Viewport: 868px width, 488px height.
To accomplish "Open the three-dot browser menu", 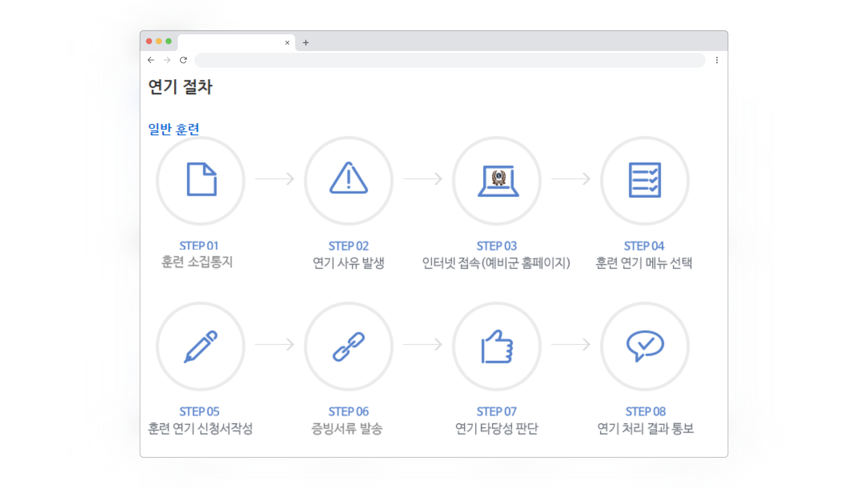I will (717, 60).
